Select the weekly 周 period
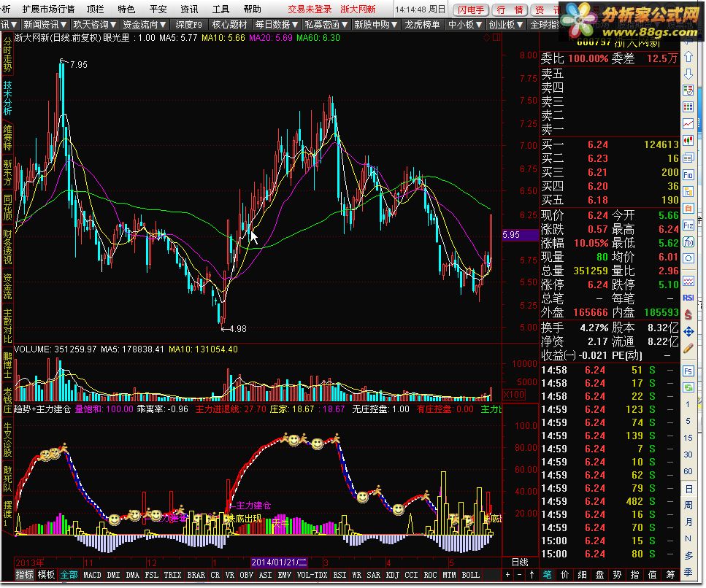 coord(688,506)
